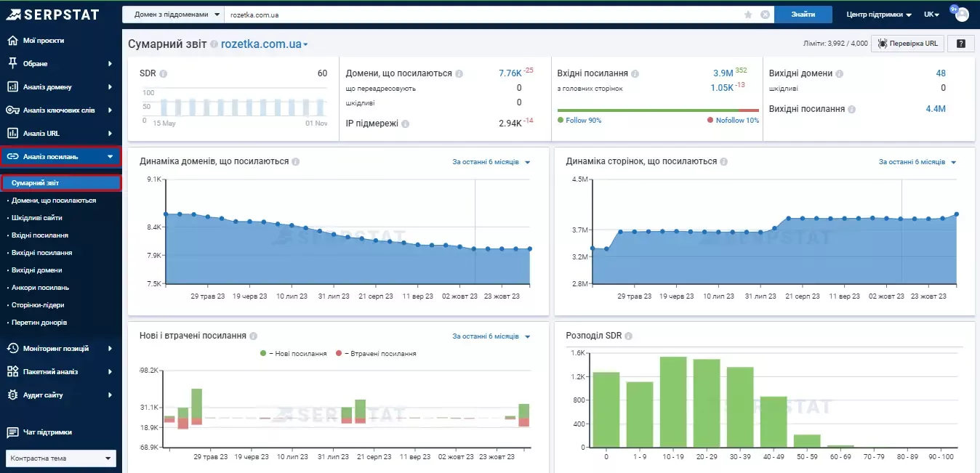Click the Serpstat logo
Image resolution: width=980 pixels, height=473 pixels.
coord(53,14)
